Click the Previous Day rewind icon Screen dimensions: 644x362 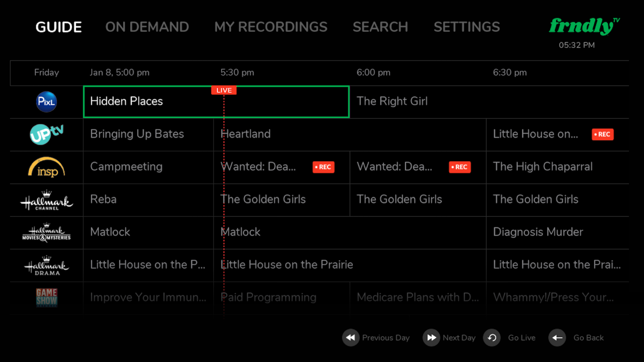[351, 338]
